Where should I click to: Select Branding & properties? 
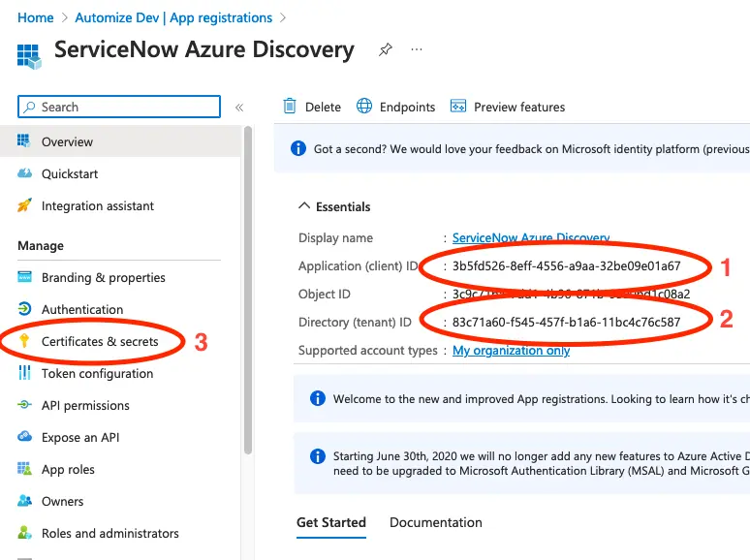103,277
